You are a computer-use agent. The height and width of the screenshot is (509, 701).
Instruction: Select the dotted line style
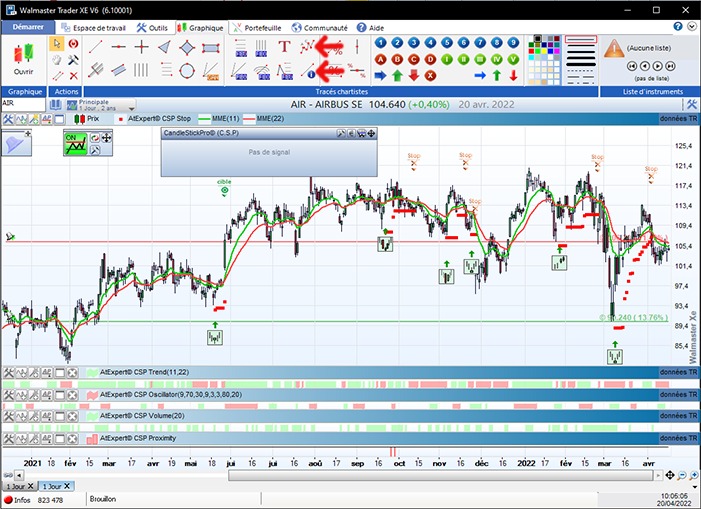581,71
